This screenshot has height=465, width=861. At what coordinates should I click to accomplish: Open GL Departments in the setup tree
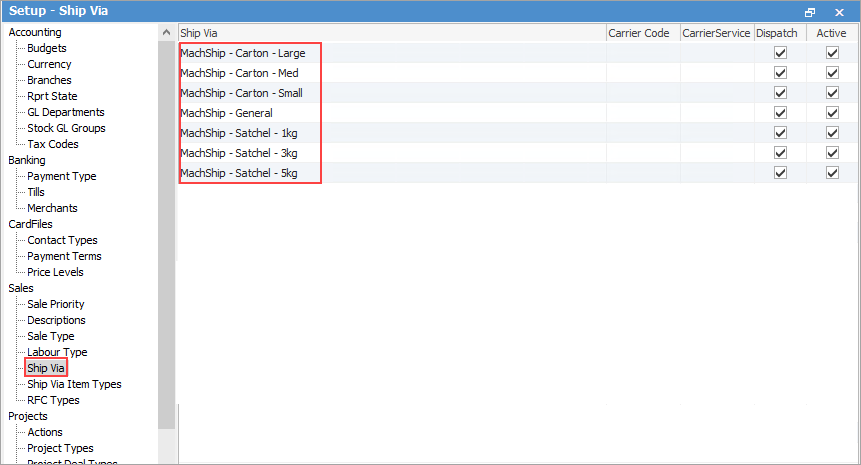point(66,112)
